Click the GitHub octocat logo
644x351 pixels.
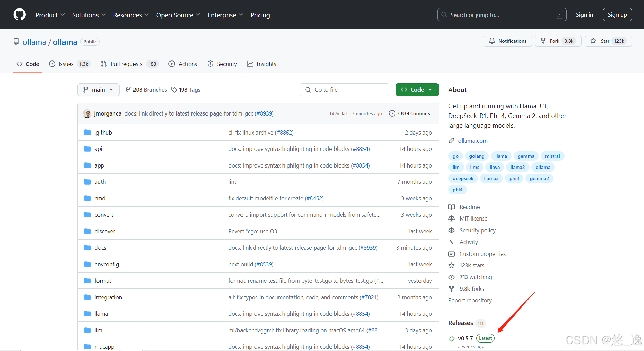click(19, 15)
